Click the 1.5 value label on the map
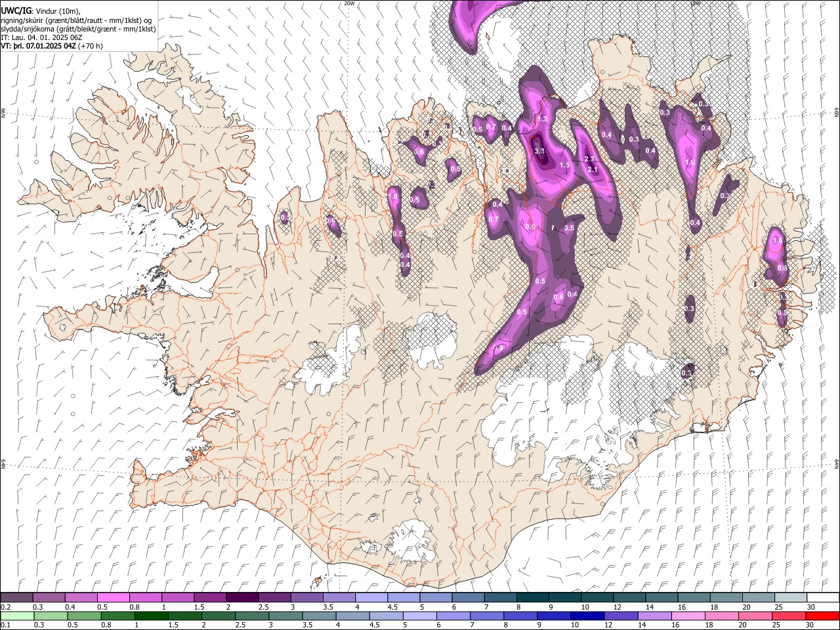Image resolution: width=840 pixels, height=630 pixels. coord(565,165)
